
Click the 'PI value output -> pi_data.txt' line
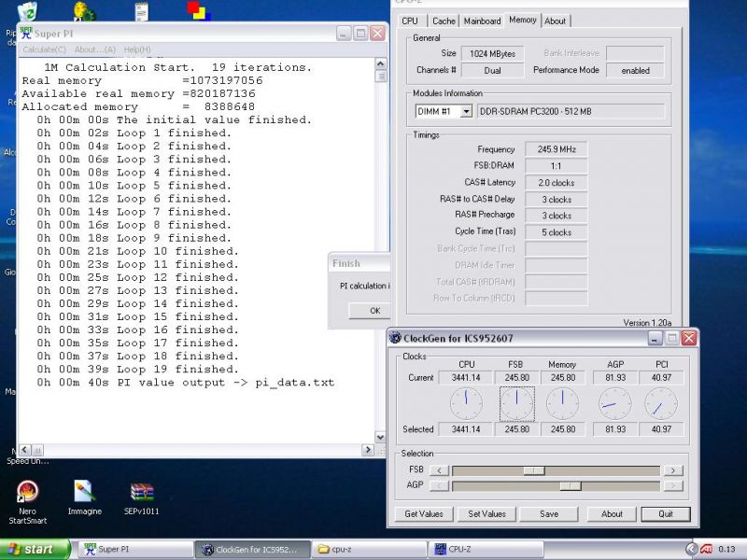185,383
